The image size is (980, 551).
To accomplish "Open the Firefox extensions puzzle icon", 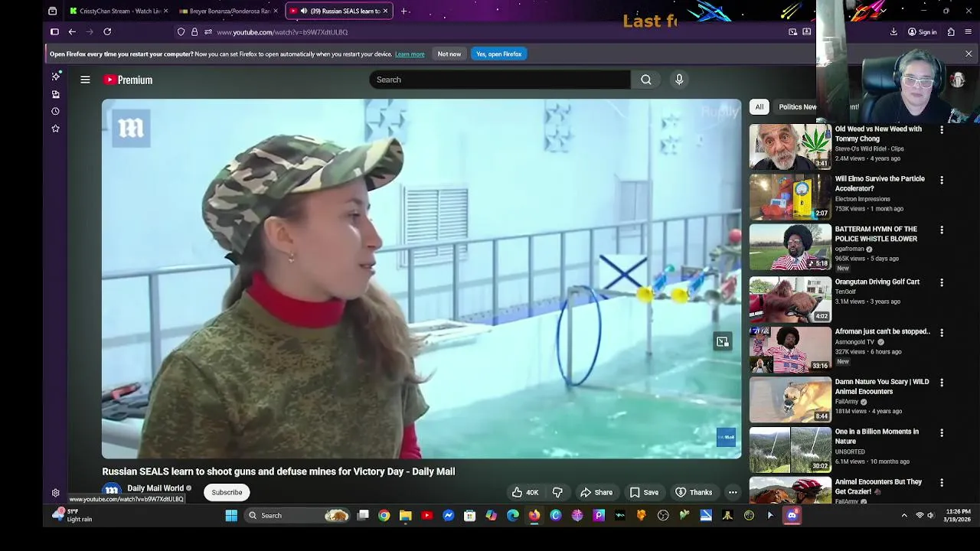I will pos(951,32).
